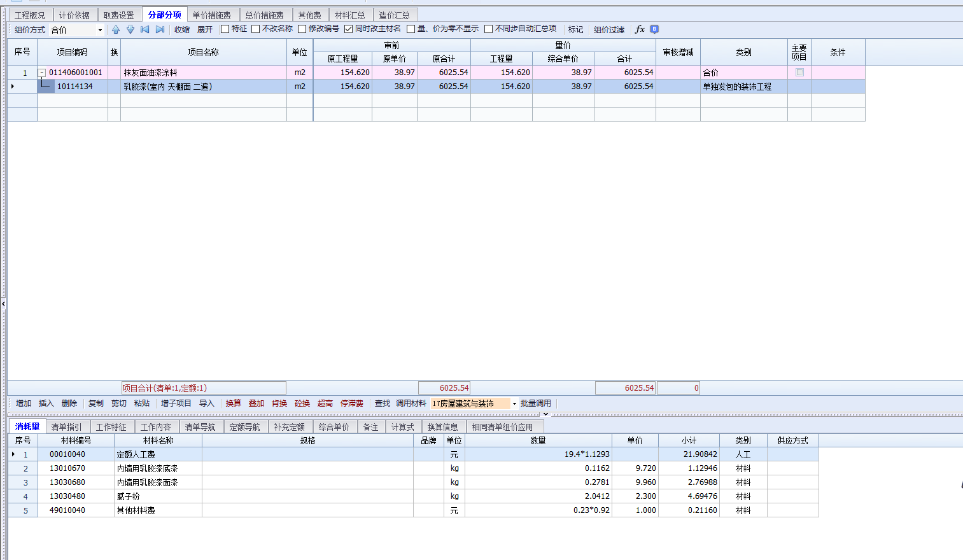Open the 总价措施费 tab
Screen dimensions: 963x560
point(265,15)
